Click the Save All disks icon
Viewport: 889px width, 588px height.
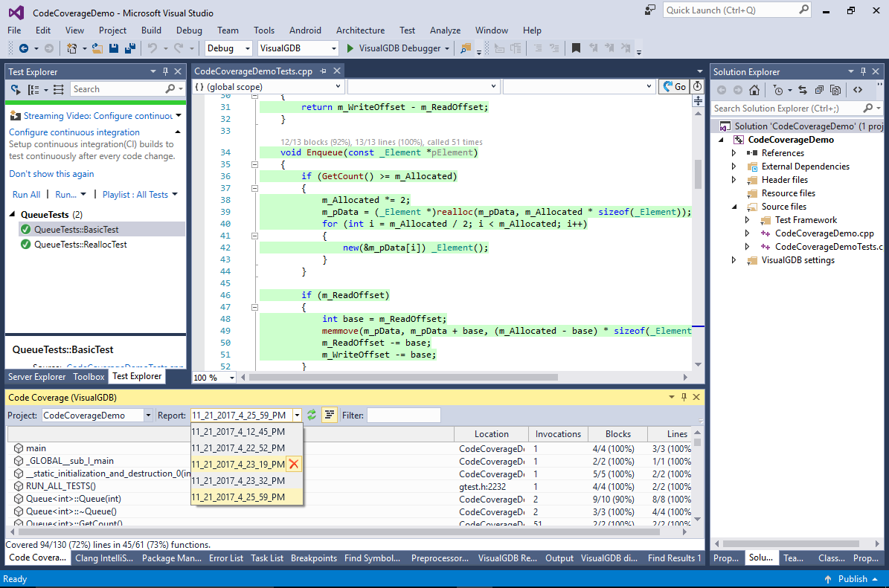[x=130, y=48]
